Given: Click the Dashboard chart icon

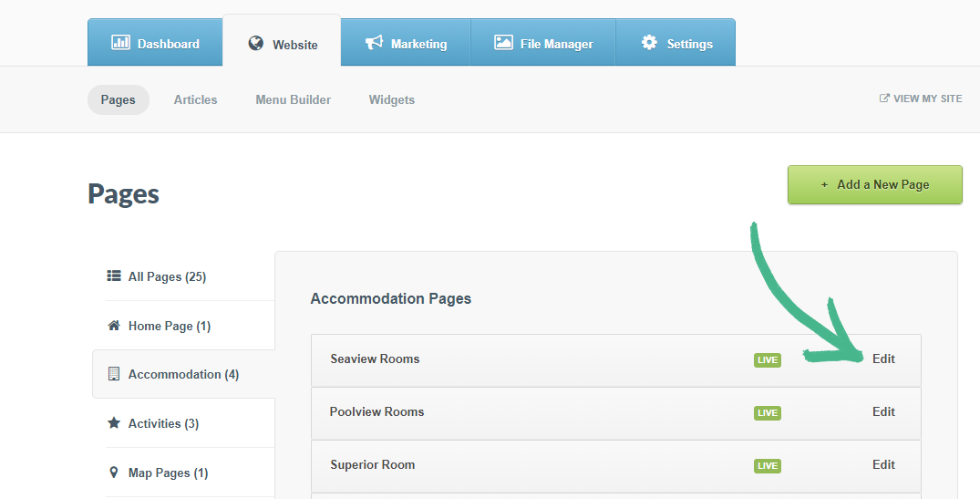Looking at the screenshot, I should (x=120, y=43).
